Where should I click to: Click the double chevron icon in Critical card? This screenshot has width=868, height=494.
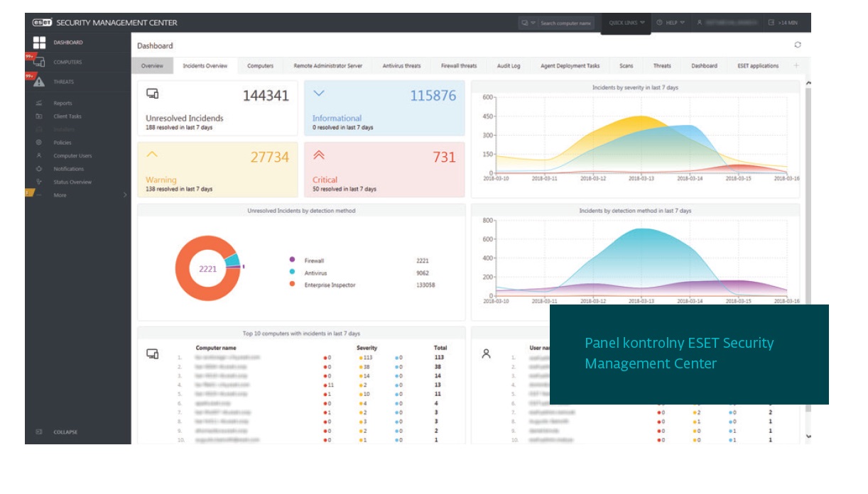(318, 154)
